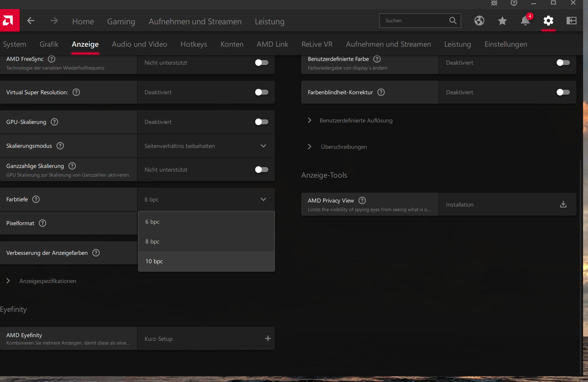This screenshot has height=382, width=588.
Task: Switch to the Grafik tab
Action: coord(49,44)
